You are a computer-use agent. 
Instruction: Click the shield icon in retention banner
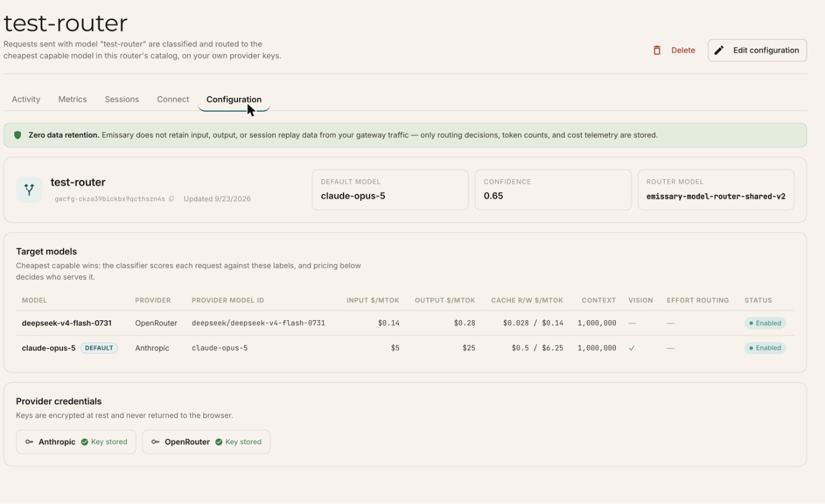[18, 135]
